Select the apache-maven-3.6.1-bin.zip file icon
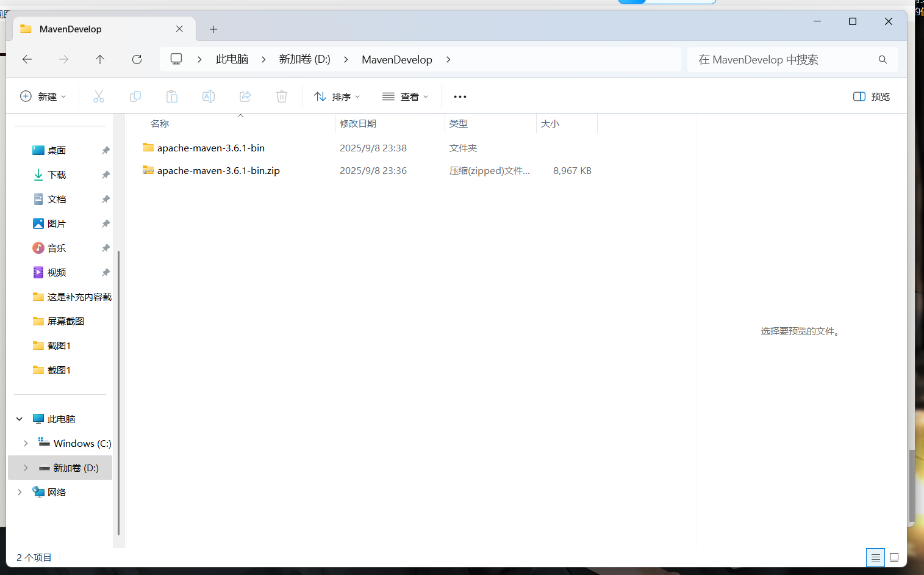924x575 pixels. tap(148, 170)
